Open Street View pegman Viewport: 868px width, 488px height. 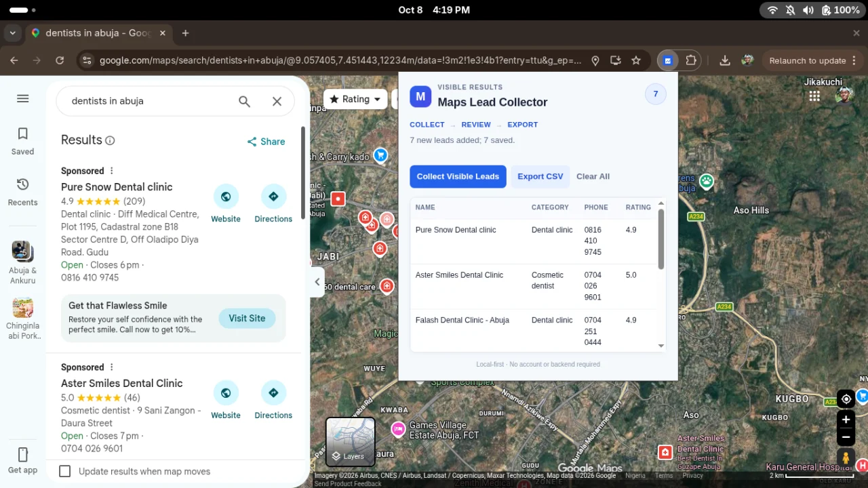846,458
